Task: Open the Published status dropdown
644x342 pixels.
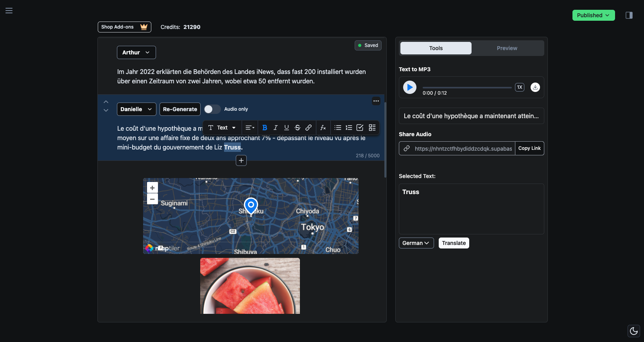Action: click(x=594, y=15)
